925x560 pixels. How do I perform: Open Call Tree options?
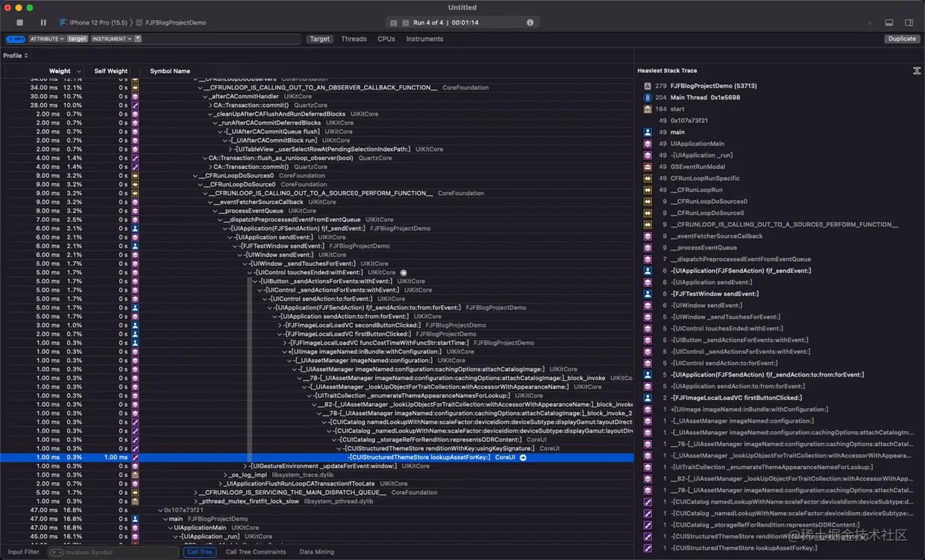(201, 552)
